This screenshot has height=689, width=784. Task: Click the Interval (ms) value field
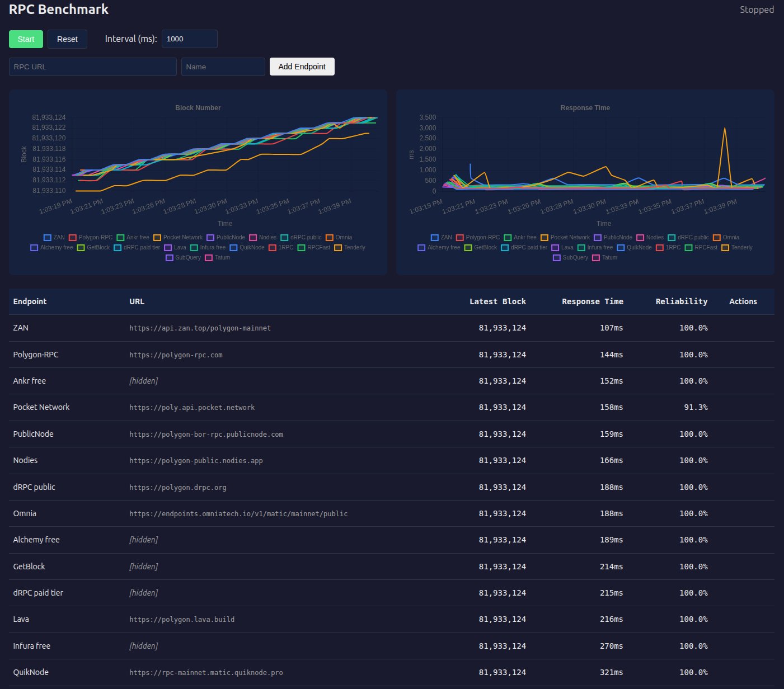click(189, 39)
